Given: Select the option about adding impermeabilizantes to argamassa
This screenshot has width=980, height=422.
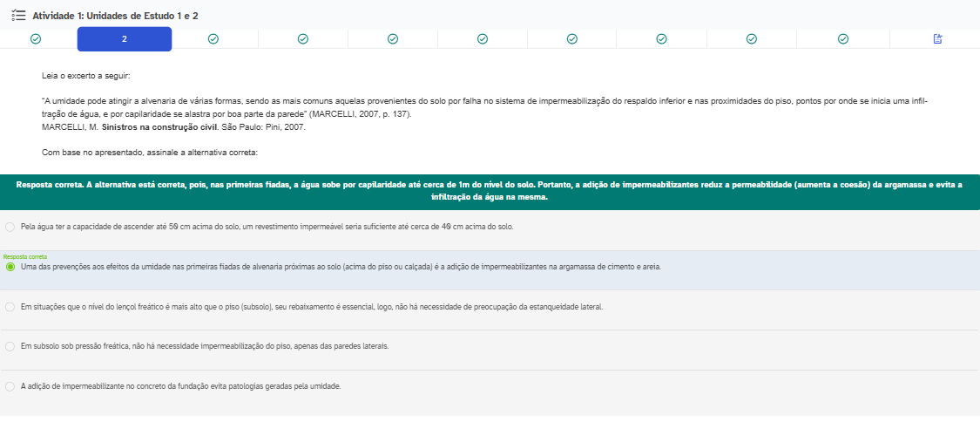Looking at the screenshot, I should pos(10,267).
